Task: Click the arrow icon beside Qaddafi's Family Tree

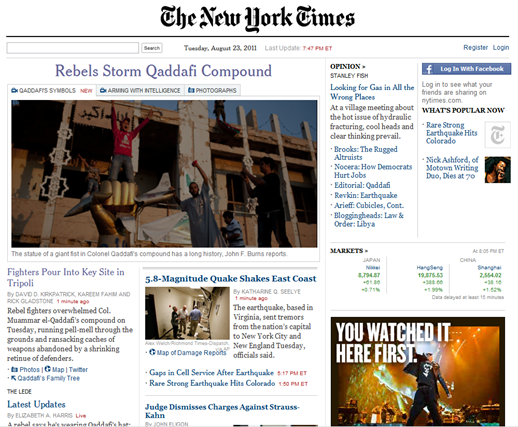Action: pyautogui.click(x=14, y=378)
